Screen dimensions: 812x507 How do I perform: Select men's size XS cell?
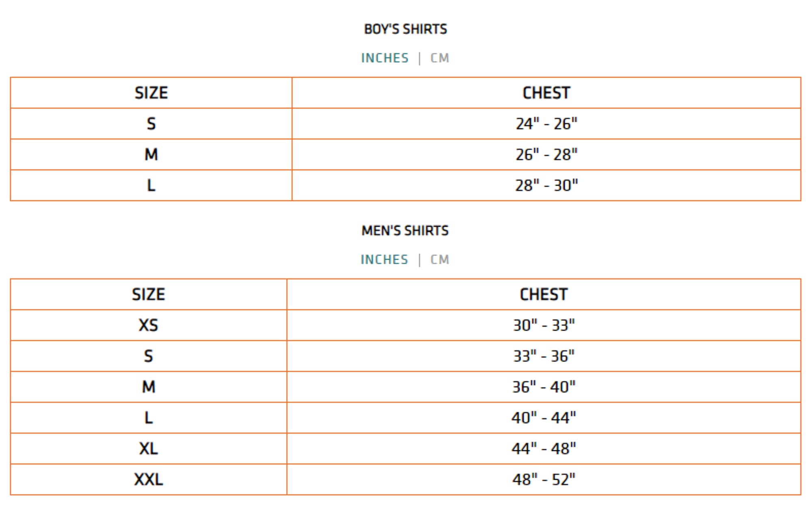click(149, 325)
